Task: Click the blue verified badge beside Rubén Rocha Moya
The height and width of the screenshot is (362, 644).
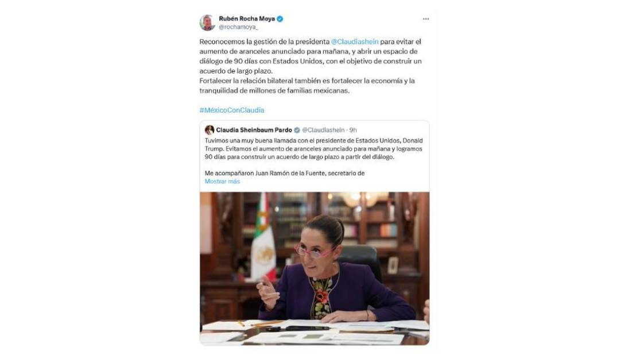Action: (280, 19)
